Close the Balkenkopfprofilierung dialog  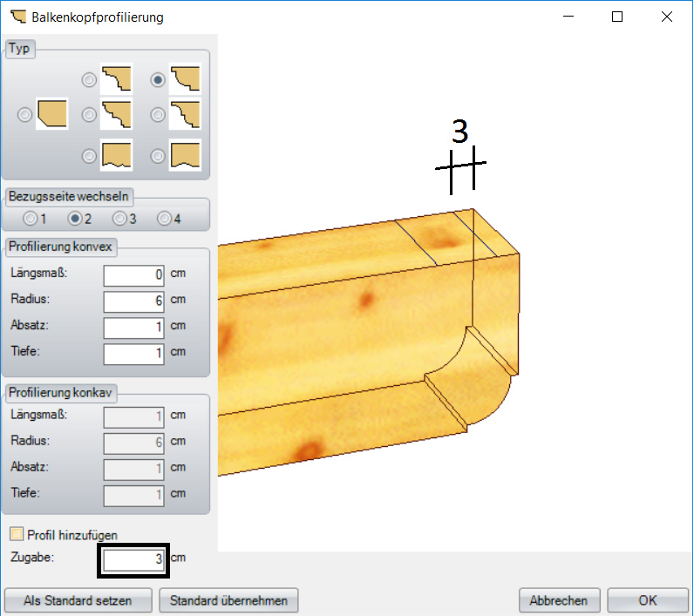point(667,17)
